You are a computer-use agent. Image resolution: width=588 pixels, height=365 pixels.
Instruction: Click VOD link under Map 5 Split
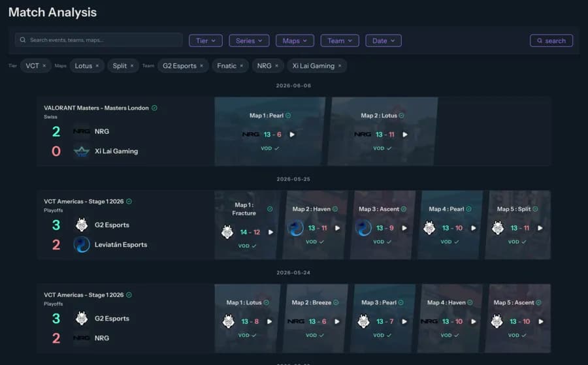pos(517,242)
